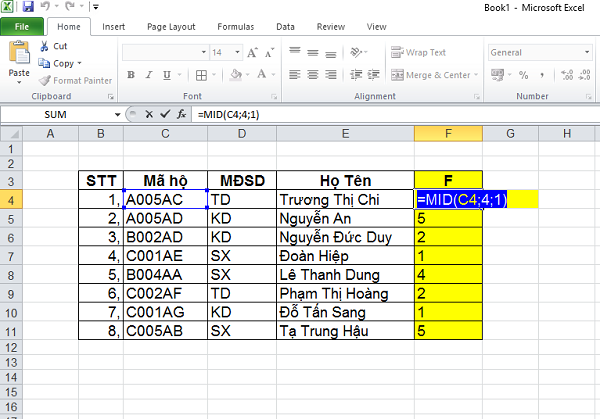
Task: Click the green File button
Action: coord(21,27)
